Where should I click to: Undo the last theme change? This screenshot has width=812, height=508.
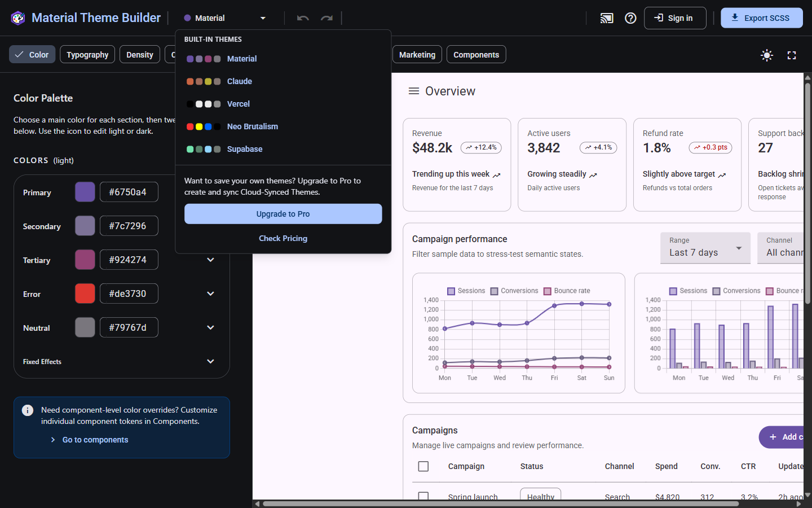[x=303, y=18]
